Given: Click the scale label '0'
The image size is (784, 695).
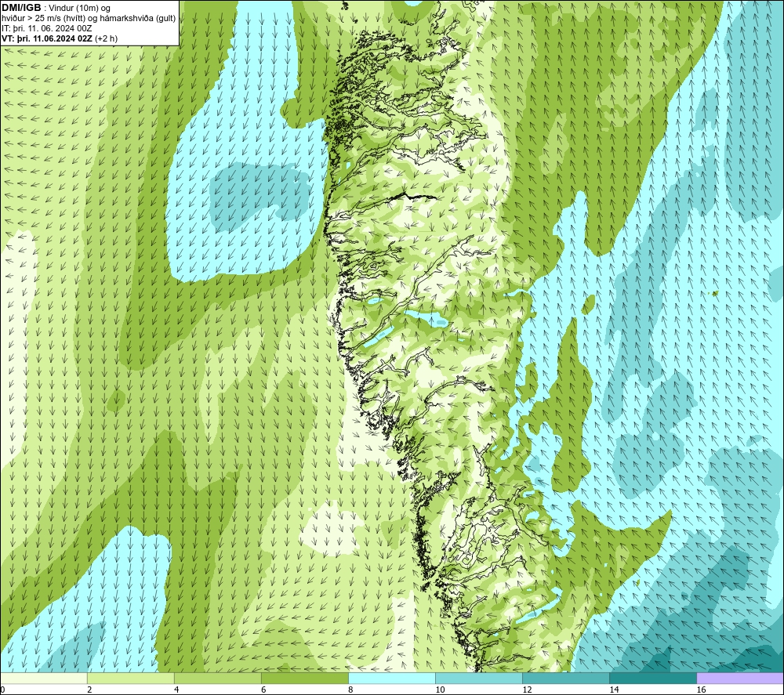Looking at the screenshot, I should [2, 690].
